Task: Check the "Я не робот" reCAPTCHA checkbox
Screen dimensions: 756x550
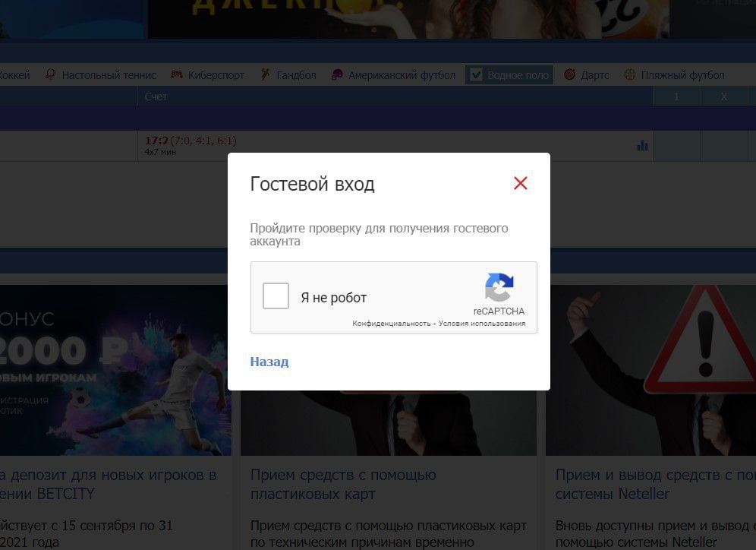Action: (276, 296)
